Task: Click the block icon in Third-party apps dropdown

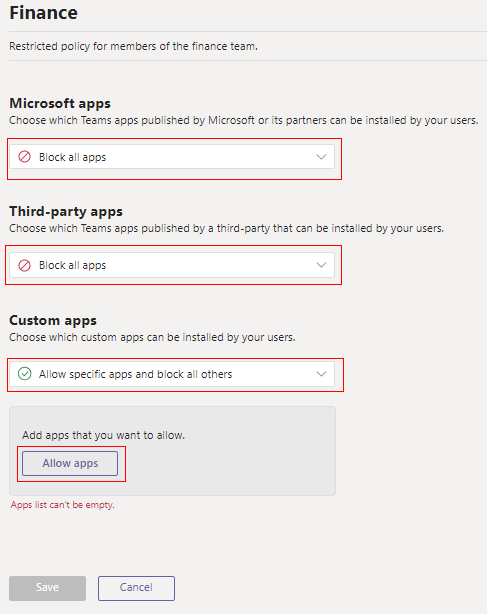Action: [24, 265]
